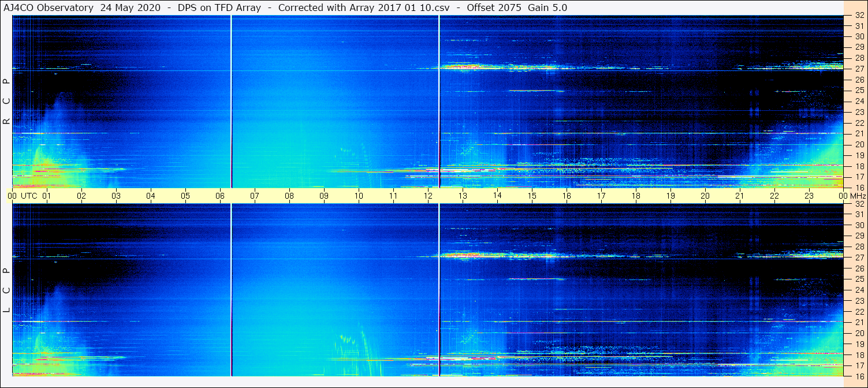Click the '01' hour tick label
The height and width of the screenshot is (388, 868).
(47, 196)
